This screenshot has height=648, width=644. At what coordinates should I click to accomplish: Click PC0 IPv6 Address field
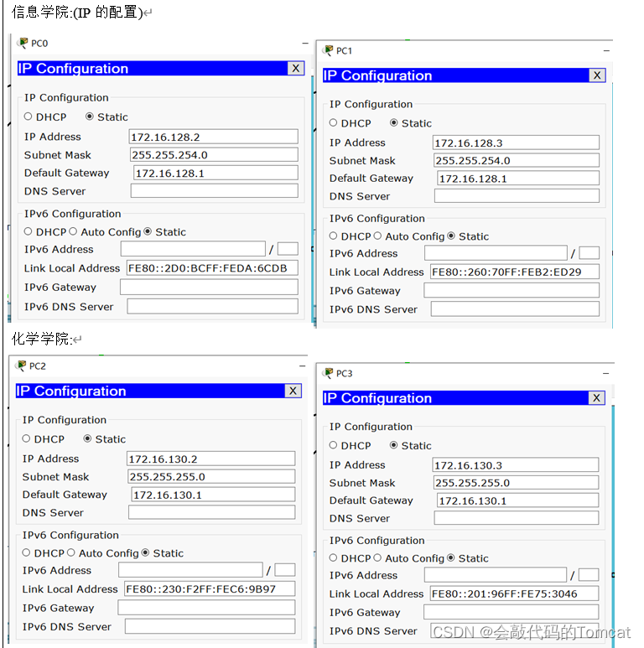pyautogui.click(x=193, y=249)
